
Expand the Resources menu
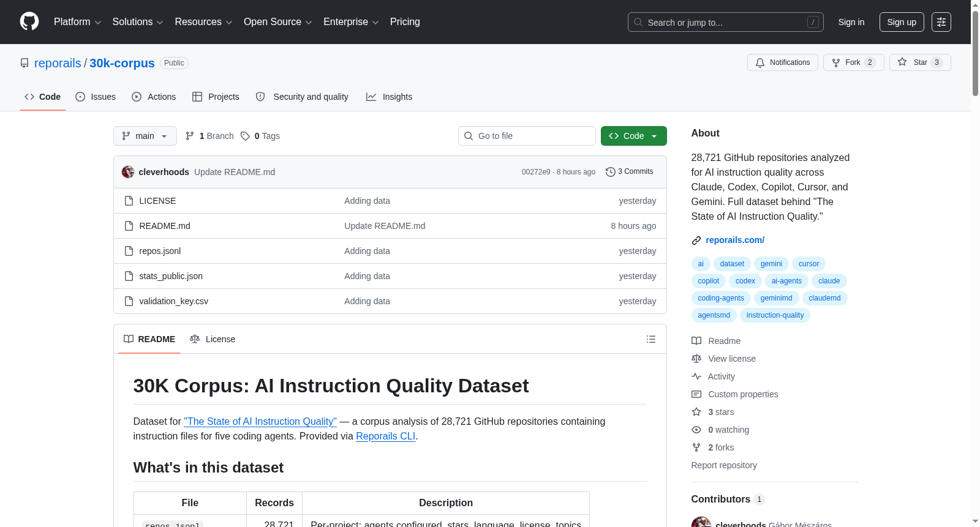point(204,22)
